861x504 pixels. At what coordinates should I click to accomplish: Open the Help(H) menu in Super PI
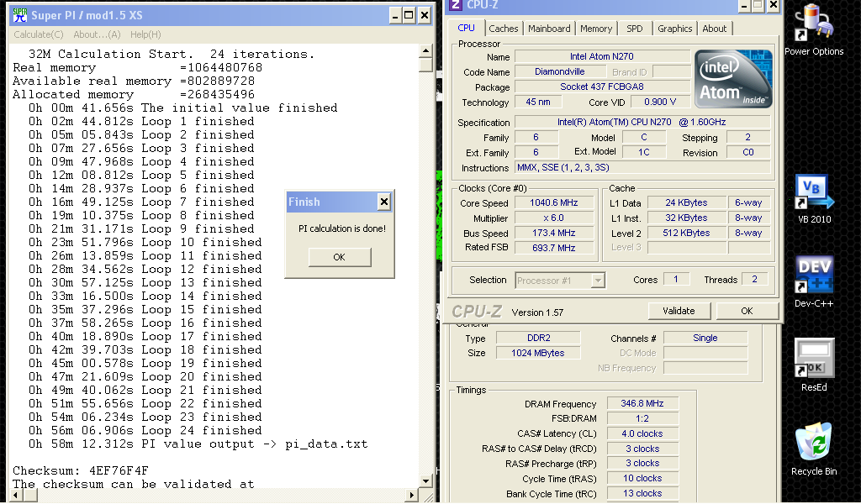pyautogui.click(x=145, y=34)
